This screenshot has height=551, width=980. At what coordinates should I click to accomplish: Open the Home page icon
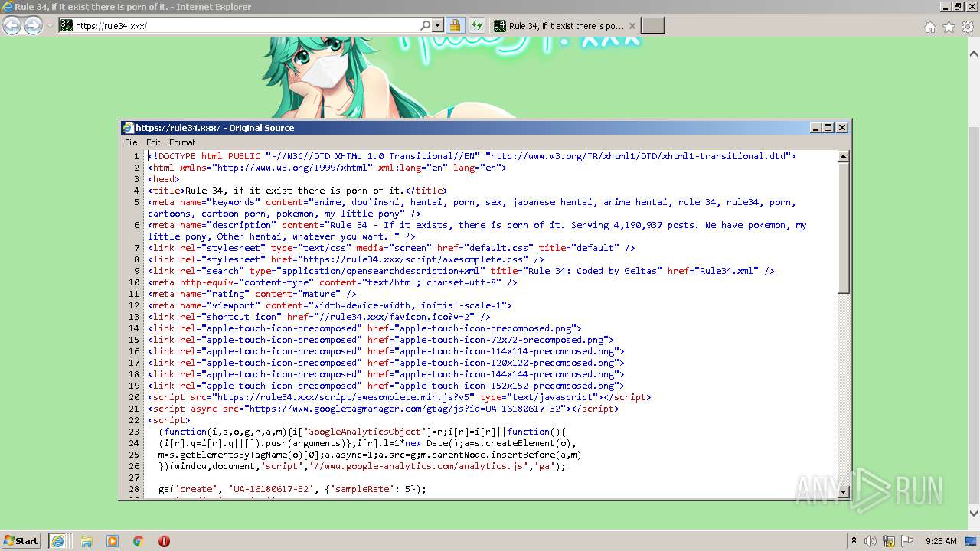pyautogui.click(x=929, y=27)
